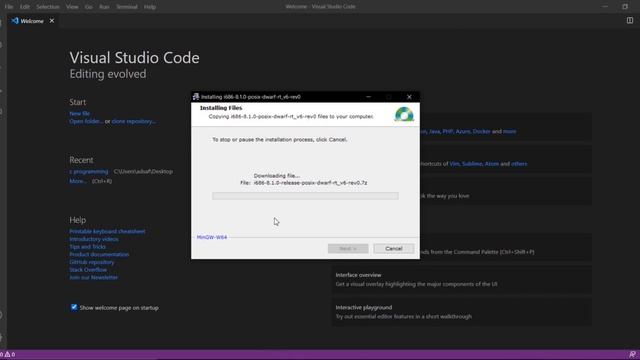Screen dimensions: 640x360
Task: Click the clone repository... link
Action: click(x=133, y=121)
